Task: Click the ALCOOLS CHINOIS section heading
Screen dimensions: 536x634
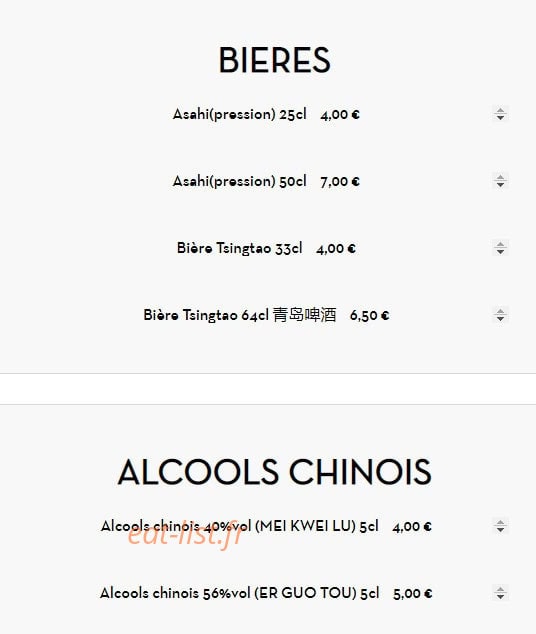Action: coord(274,471)
